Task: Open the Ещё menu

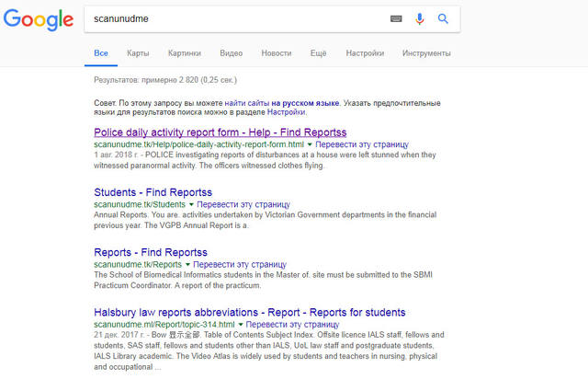Action: point(319,53)
